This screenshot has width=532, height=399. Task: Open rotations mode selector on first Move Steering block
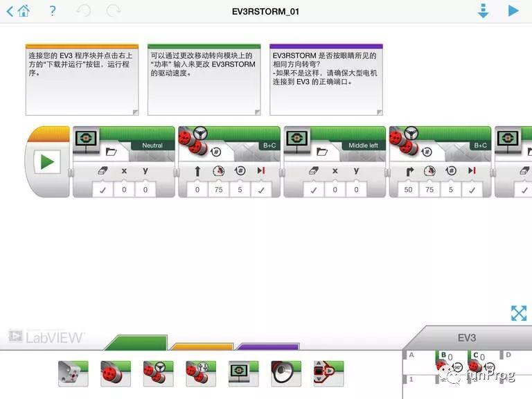tap(216, 152)
